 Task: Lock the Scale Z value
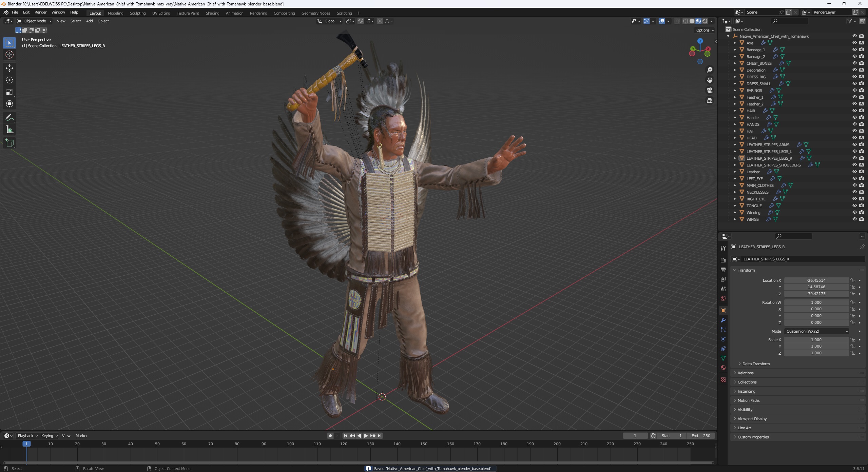(x=853, y=353)
